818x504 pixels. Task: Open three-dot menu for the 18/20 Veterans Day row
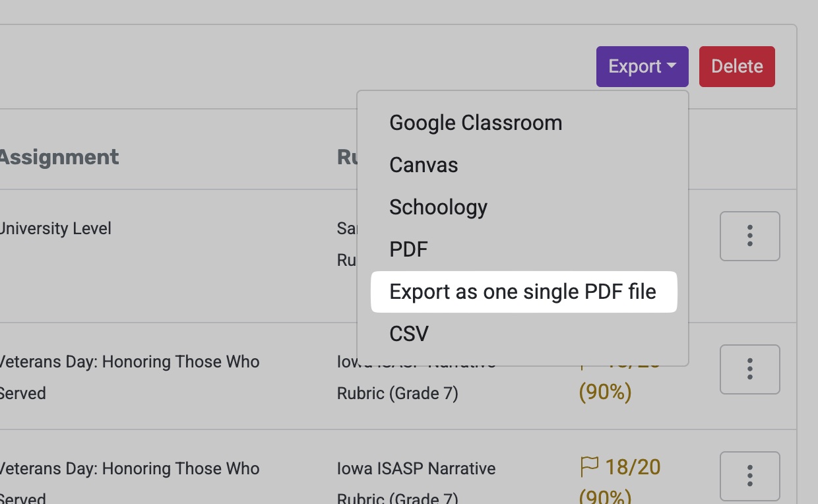click(749, 476)
